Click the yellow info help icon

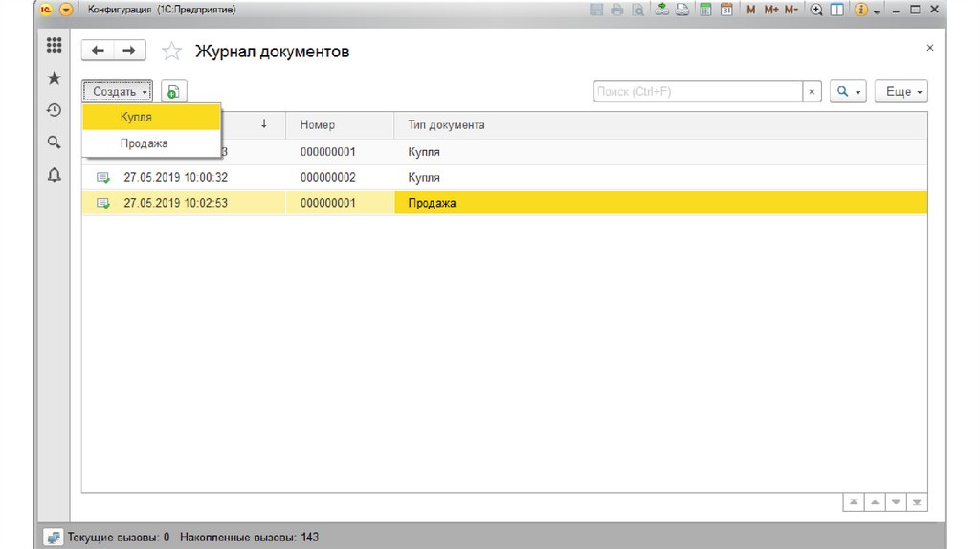pyautogui.click(x=860, y=10)
